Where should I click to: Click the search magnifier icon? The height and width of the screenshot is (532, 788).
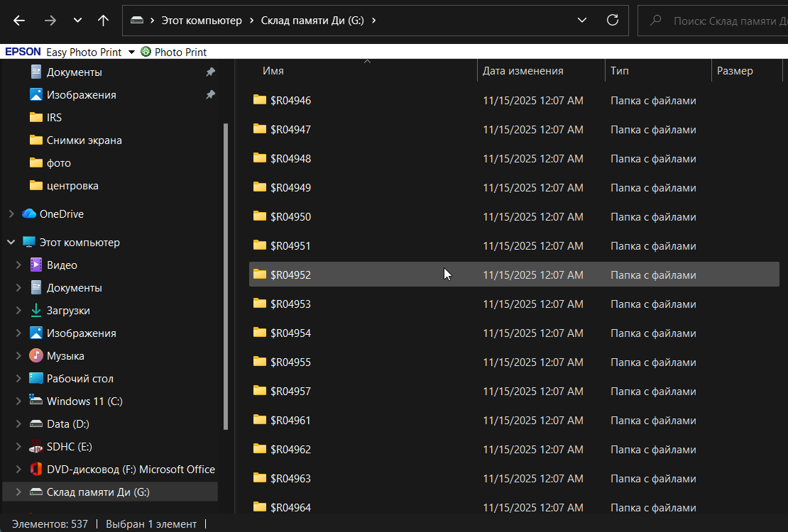pos(655,21)
